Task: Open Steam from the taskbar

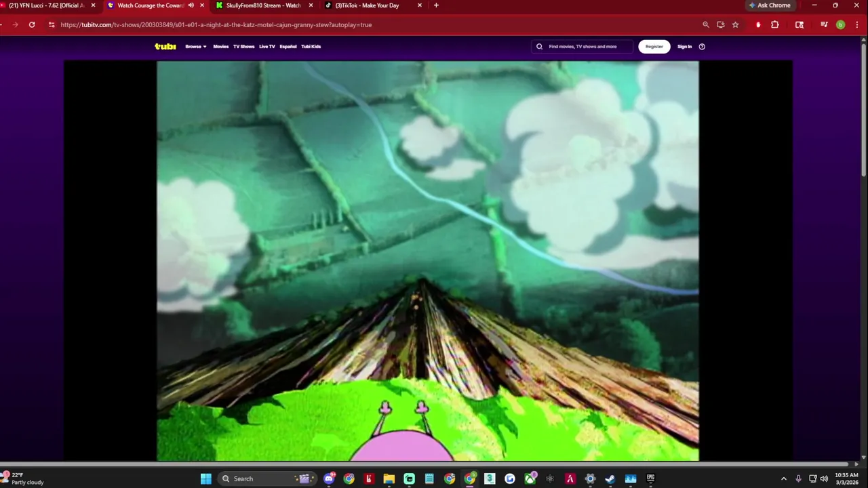Action: pos(610,479)
